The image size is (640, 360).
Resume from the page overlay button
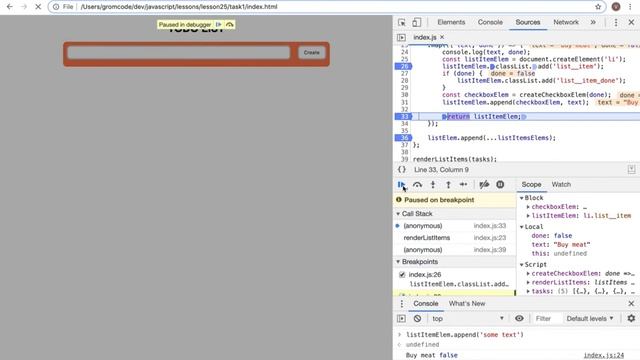point(219,24)
